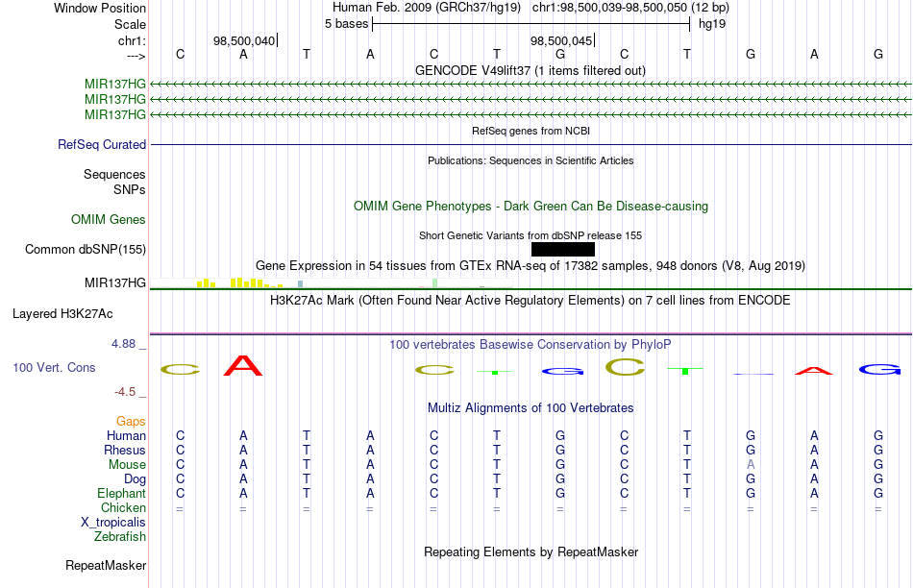The width and height of the screenshot is (913, 588).
Task: Click the -4.5 PhyloP lower scale value
Action: (x=125, y=392)
